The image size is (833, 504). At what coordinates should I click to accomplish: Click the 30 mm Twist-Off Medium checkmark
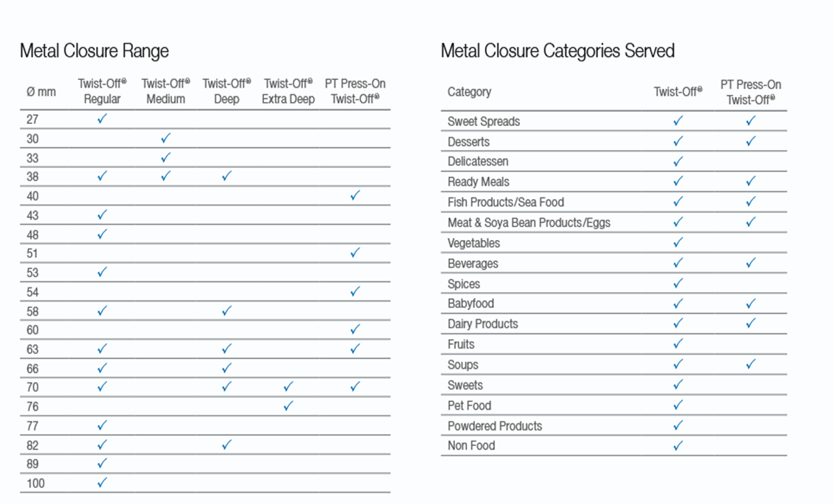click(166, 138)
